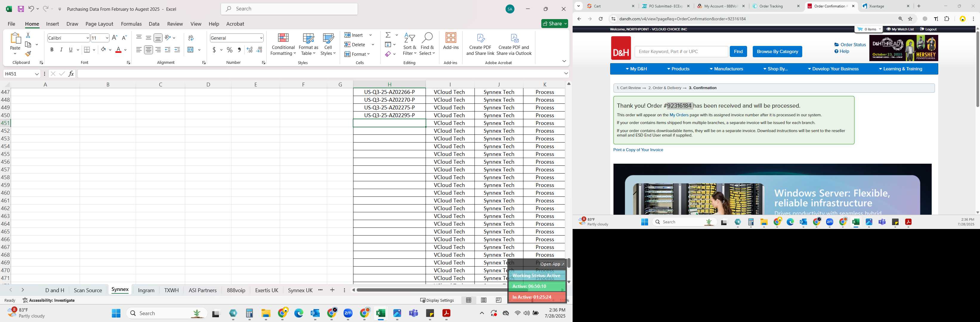This screenshot has width=980, height=322.
Task: Click the Cut scissors icon
Action: (x=28, y=35)
